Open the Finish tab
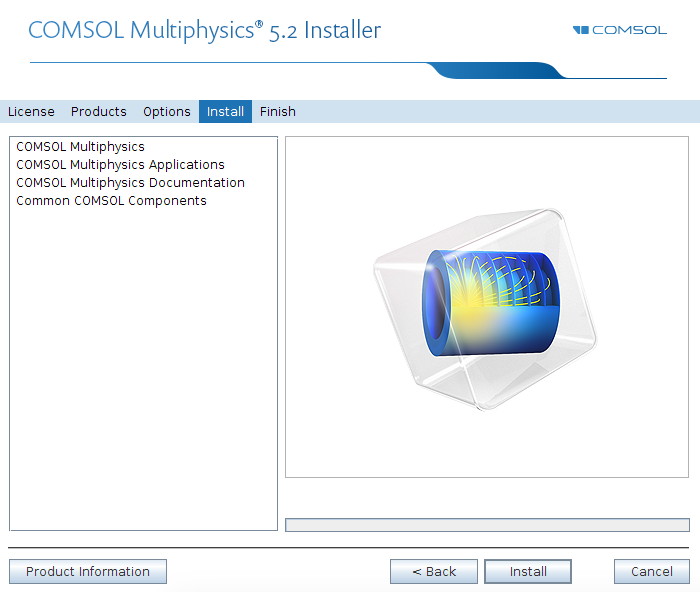Image resolution: width=700 pixels, height=592 pixels. click(x=278, y=112)
